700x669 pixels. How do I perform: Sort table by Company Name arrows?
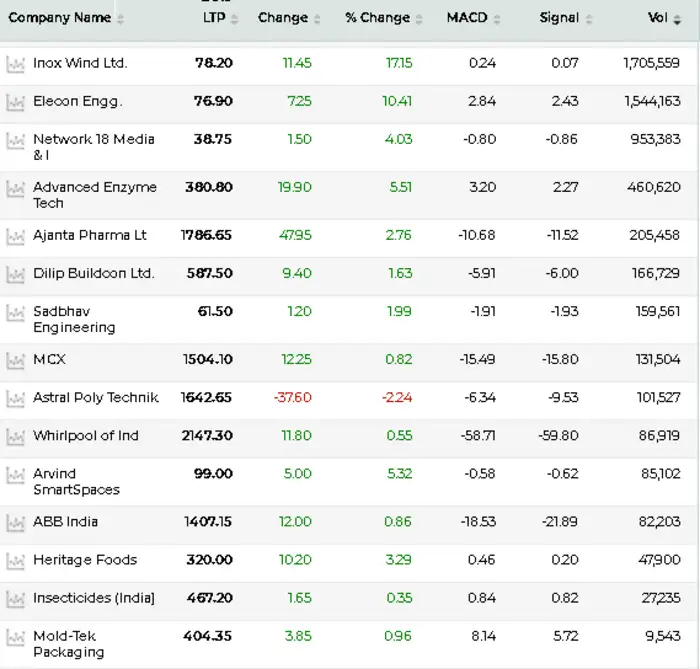(121, 19)
